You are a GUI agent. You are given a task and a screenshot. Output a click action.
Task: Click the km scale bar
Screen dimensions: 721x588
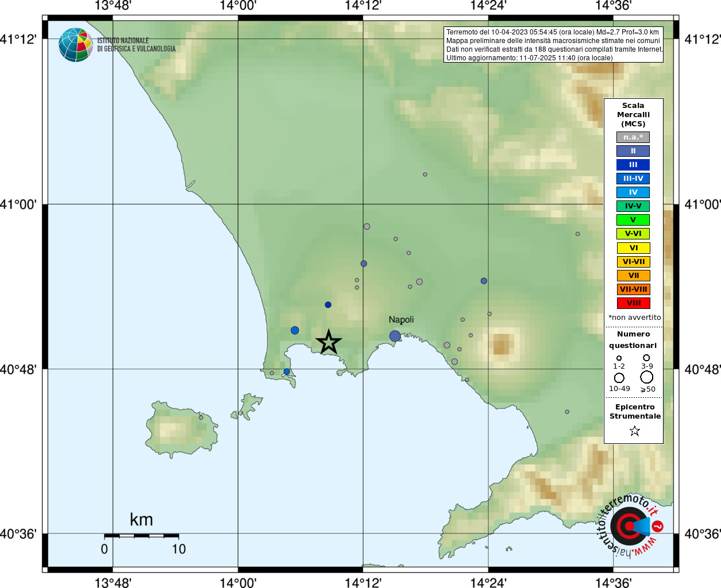tap(141, 536)
